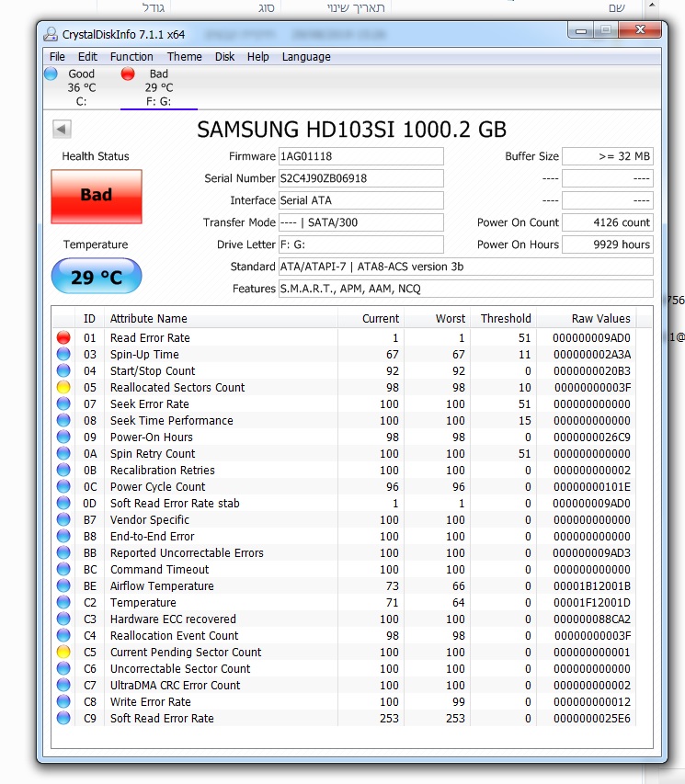This screenshot has height=784, width=685.
Task: Select the UltraDMA CRC Error Count attribute name
Action: [x=175, y=685]
